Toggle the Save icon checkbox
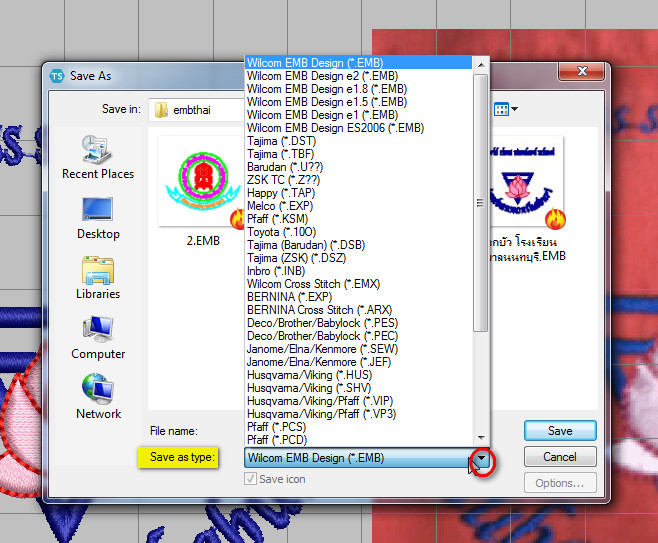The width and height of the screenshot is (658, 543). (x=250, y=479)
